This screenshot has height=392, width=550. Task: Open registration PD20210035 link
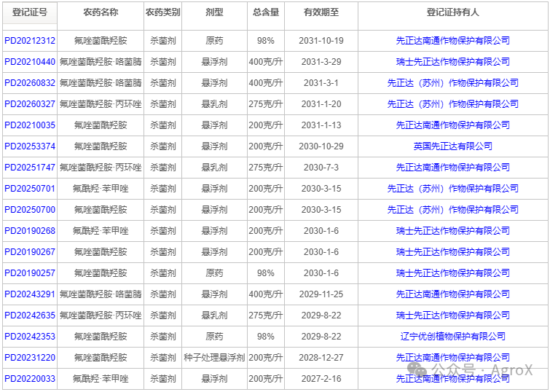pos(30,125)
